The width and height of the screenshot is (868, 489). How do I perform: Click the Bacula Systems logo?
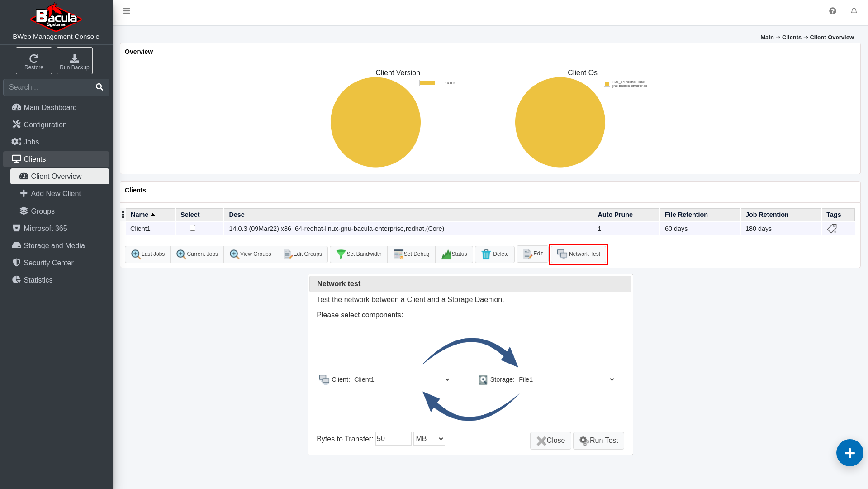(56, 16)
